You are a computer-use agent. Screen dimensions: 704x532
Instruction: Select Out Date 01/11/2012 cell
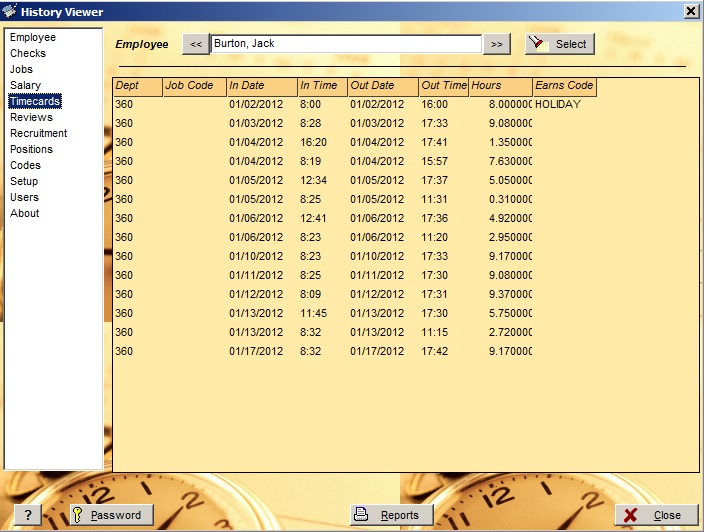click(377, 275)
